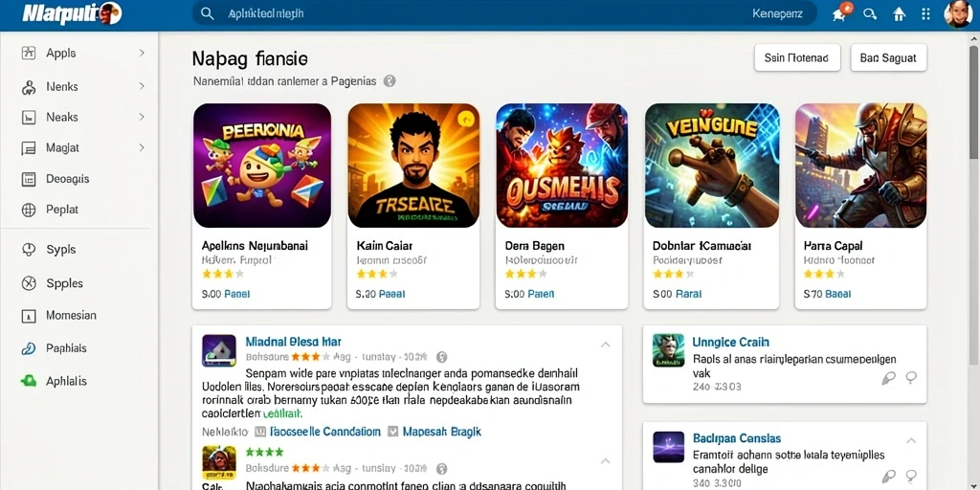980x490 pixels.
Task: Toggle checkbox beside Mapesah Bragik
Action: pos(393,432)
